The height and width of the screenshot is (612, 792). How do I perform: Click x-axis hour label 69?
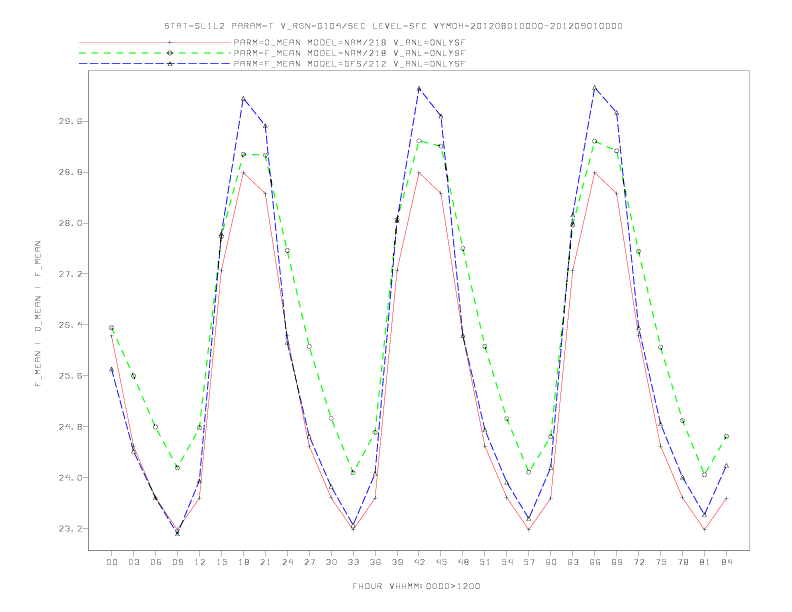617,562
